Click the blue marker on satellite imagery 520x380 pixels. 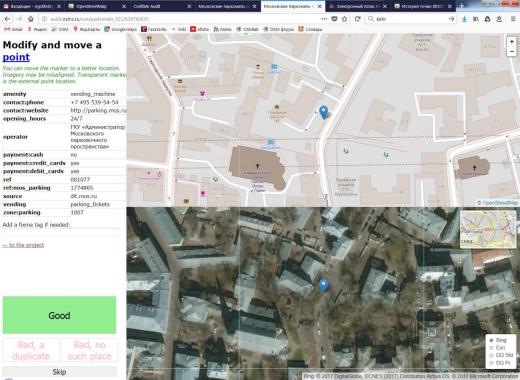(323, 286)
